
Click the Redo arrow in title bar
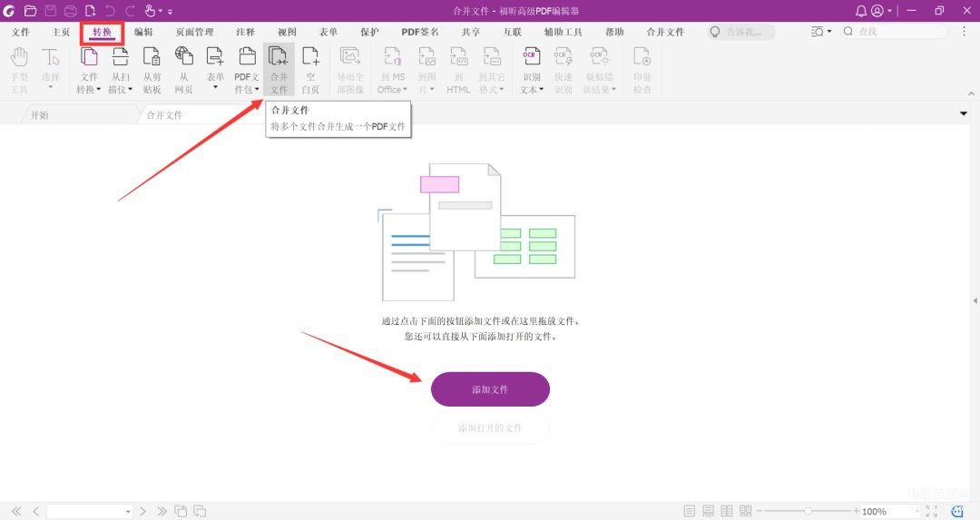tap(130, 11)
